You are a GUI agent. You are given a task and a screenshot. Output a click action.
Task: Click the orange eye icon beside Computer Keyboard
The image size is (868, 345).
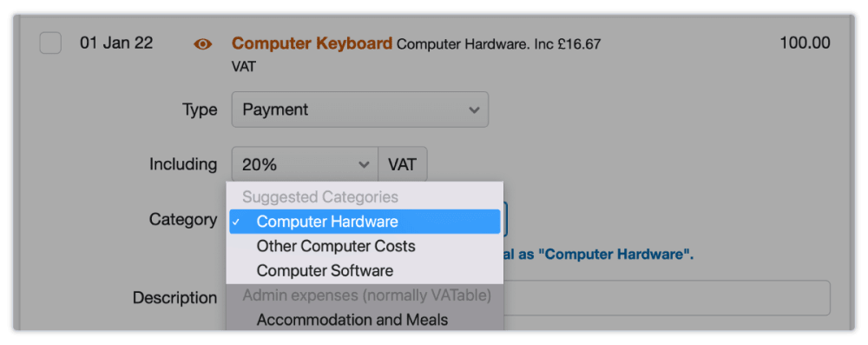click(x=202, y=44)
